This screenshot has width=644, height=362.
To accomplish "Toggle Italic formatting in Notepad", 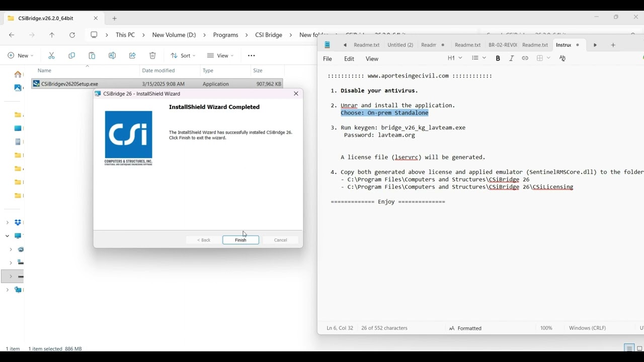I will tap(511, 58).
